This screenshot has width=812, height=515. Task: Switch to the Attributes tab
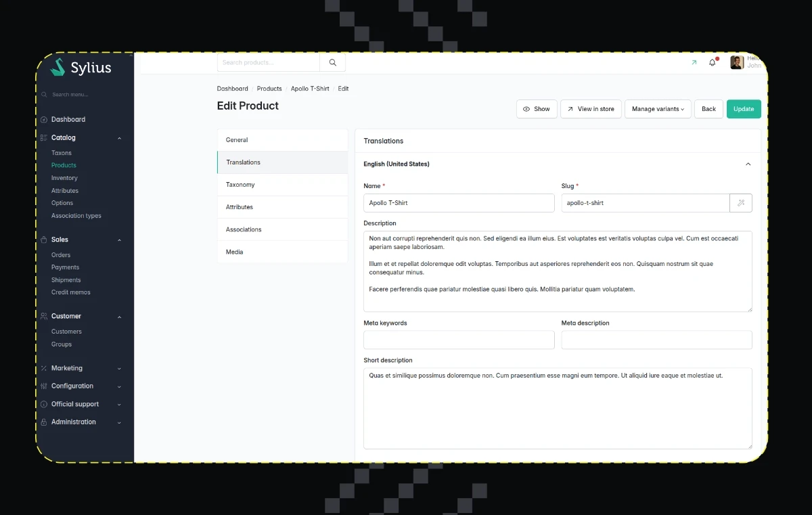pos(282,207)
